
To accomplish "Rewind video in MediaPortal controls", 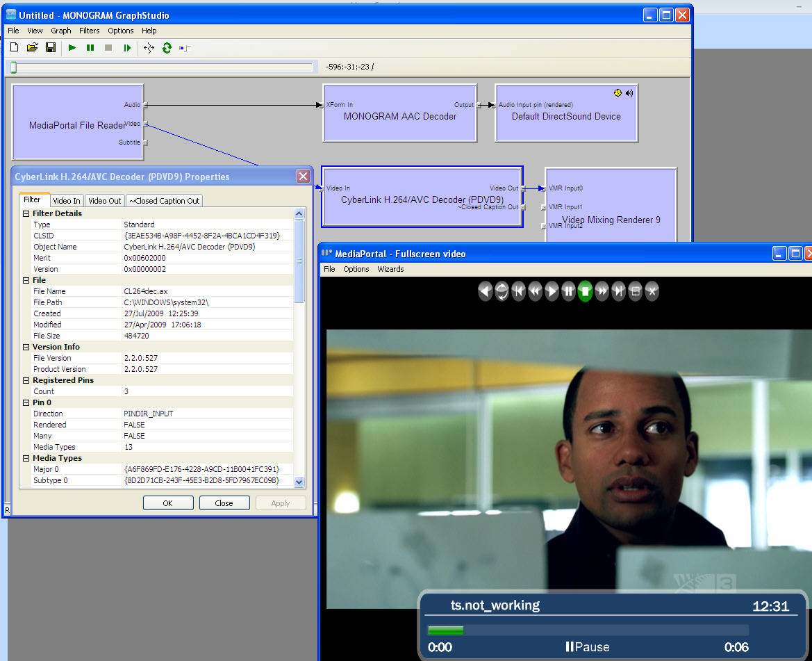I will (535, 291).
